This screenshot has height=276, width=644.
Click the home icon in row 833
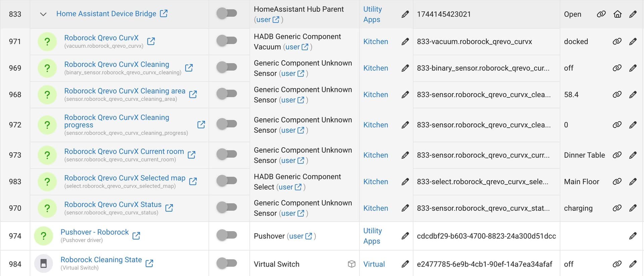pyautogui.click(x=618, y=14)
